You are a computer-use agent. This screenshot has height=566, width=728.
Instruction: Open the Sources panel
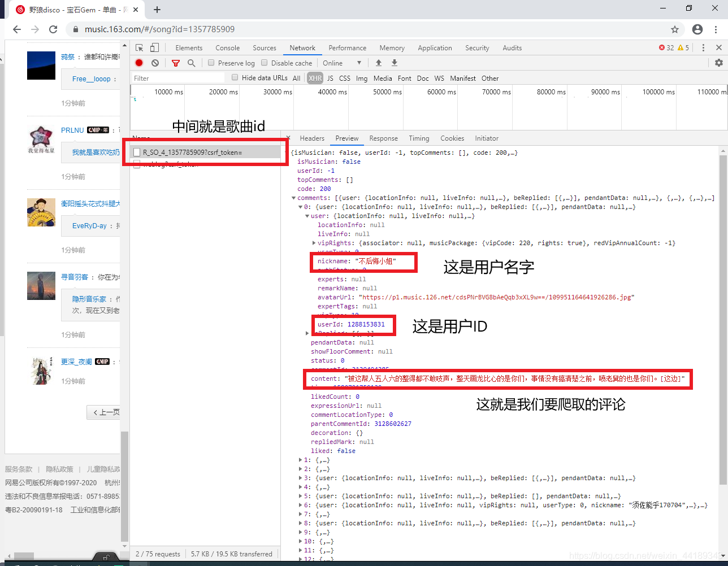click(265, 48)
